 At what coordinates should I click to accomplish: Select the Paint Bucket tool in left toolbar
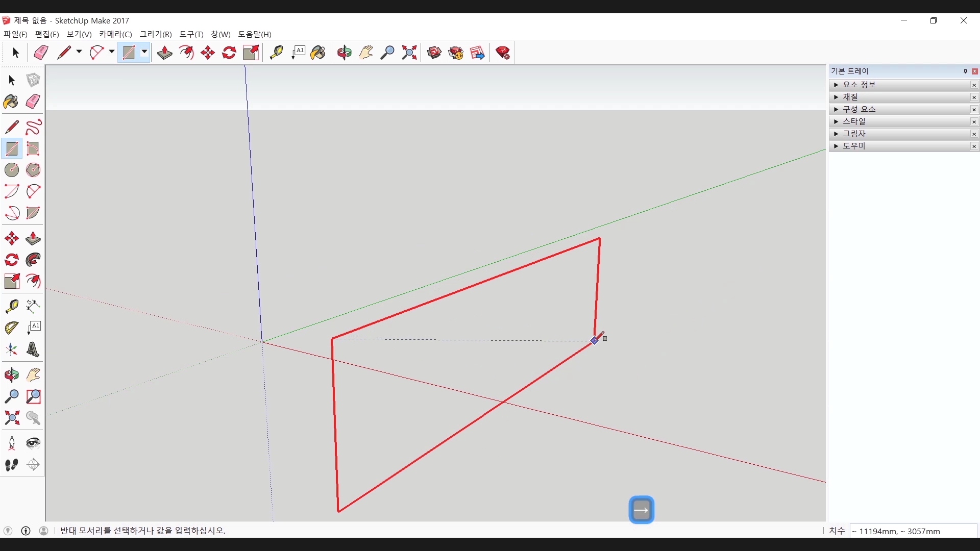11,102
